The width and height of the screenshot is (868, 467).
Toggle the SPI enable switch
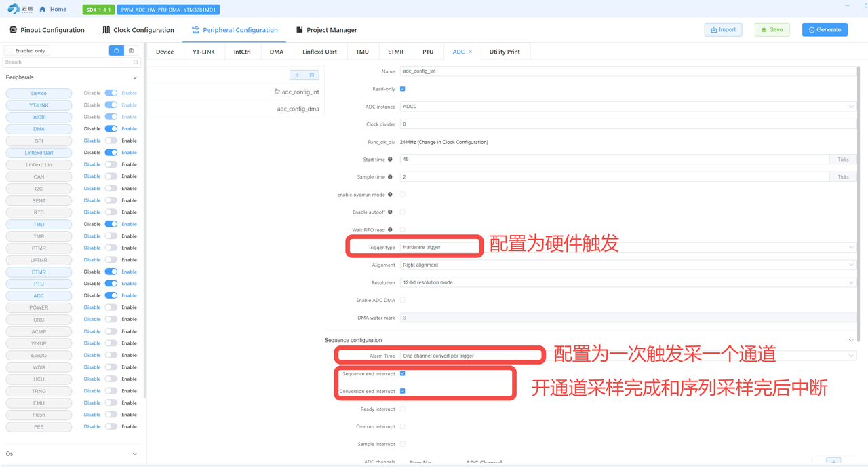coord(111,141)
